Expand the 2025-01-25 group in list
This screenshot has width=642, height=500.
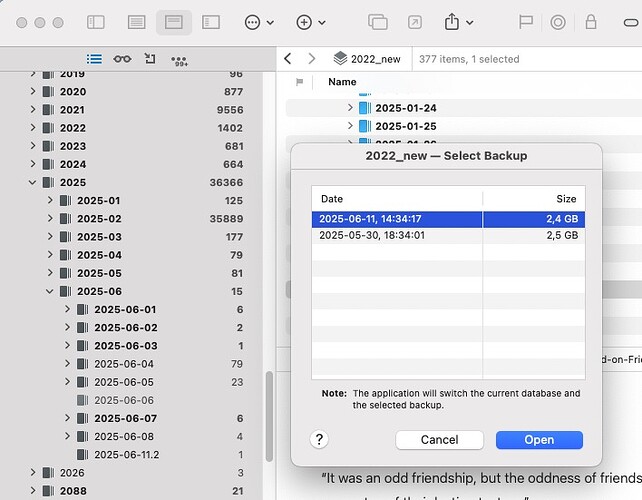[x=350, y=125]
